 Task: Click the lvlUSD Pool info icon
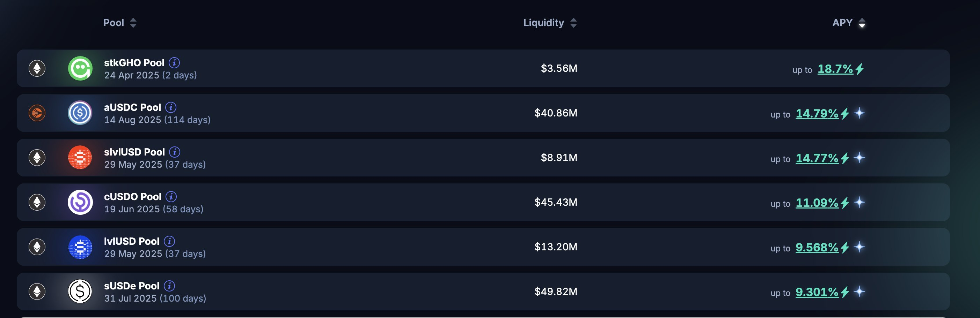point(169,241)
